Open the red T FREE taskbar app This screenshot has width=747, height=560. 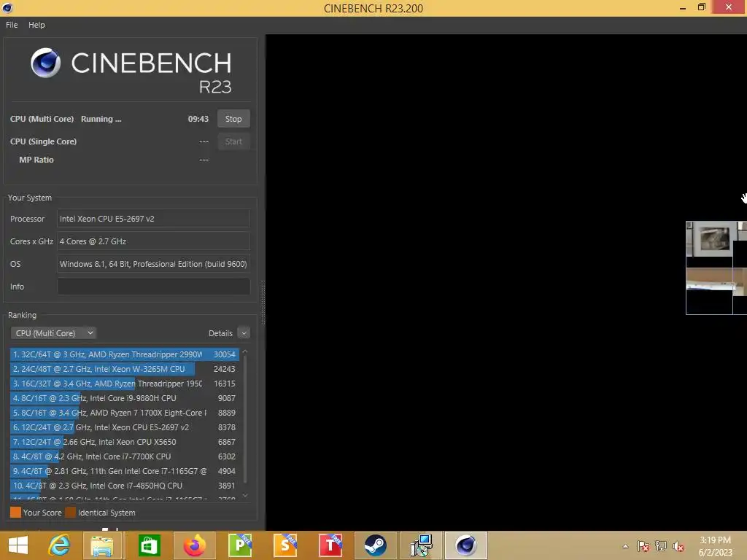pos(330,545)
